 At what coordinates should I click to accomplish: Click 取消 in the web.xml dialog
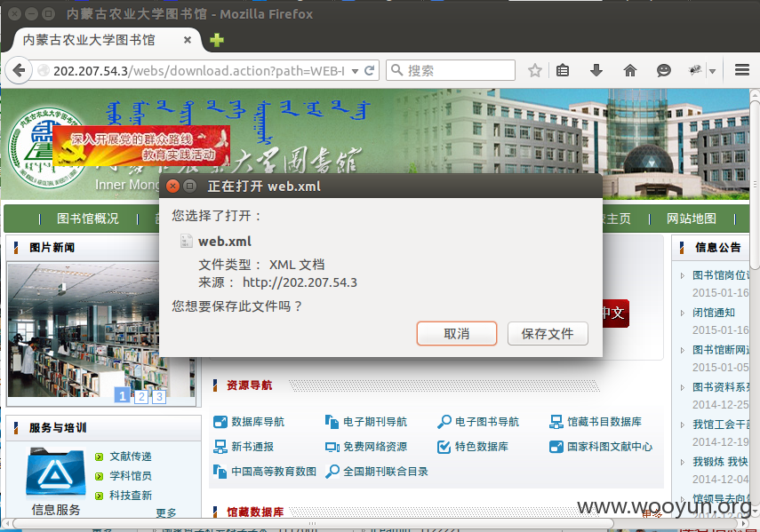click(x=457, y=334)
